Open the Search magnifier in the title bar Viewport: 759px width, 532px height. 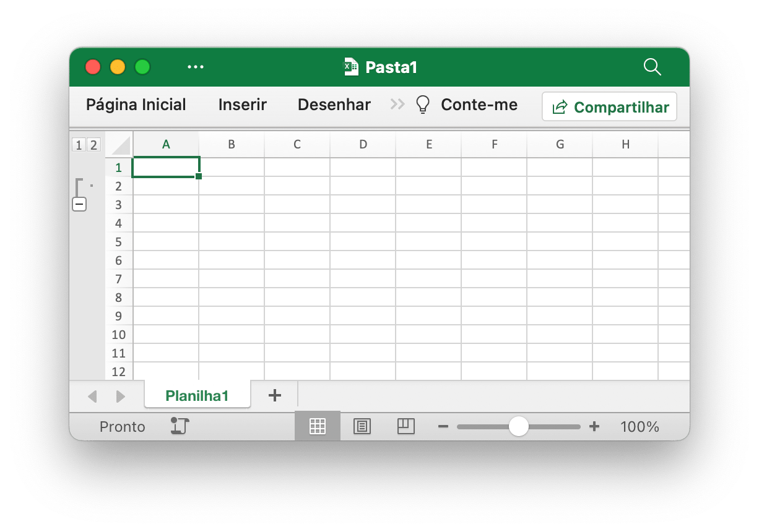coord(652,67)
